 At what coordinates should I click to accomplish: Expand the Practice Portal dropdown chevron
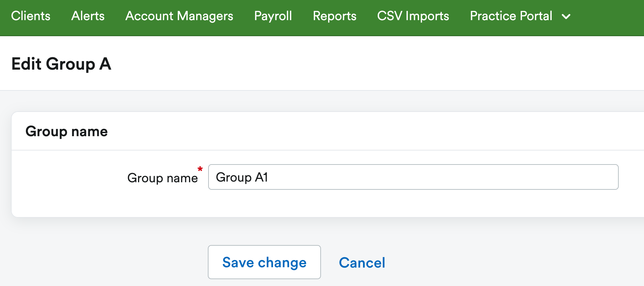(566, 17)
